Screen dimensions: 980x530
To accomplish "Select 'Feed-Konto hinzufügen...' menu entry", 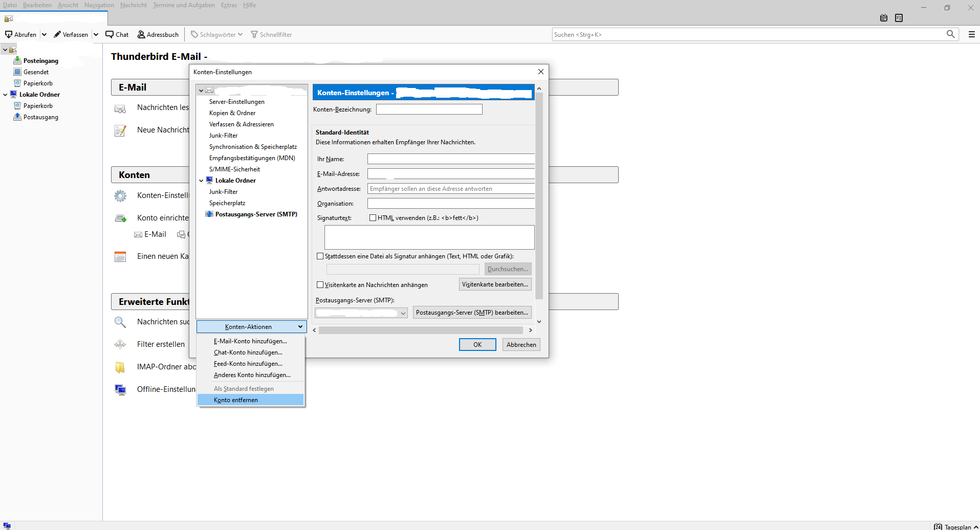I will coord(251,364).
